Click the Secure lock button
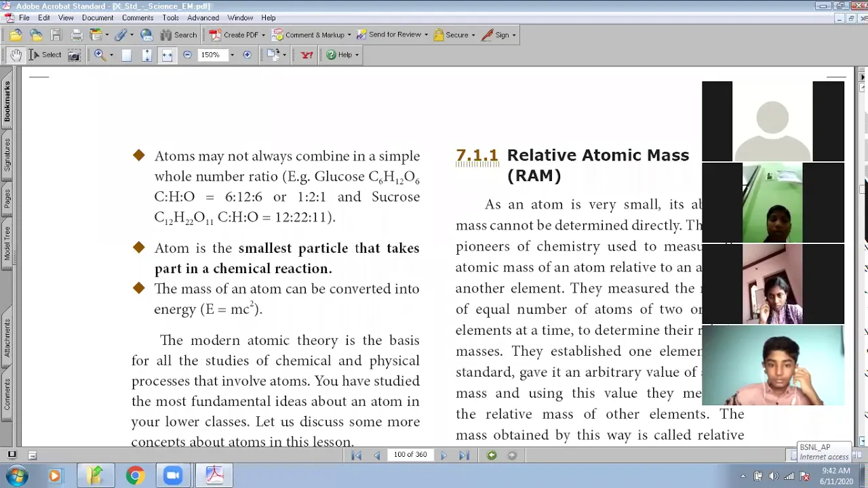Image resolution: width=868 pixels, height=488 pixels. point(451,35)
